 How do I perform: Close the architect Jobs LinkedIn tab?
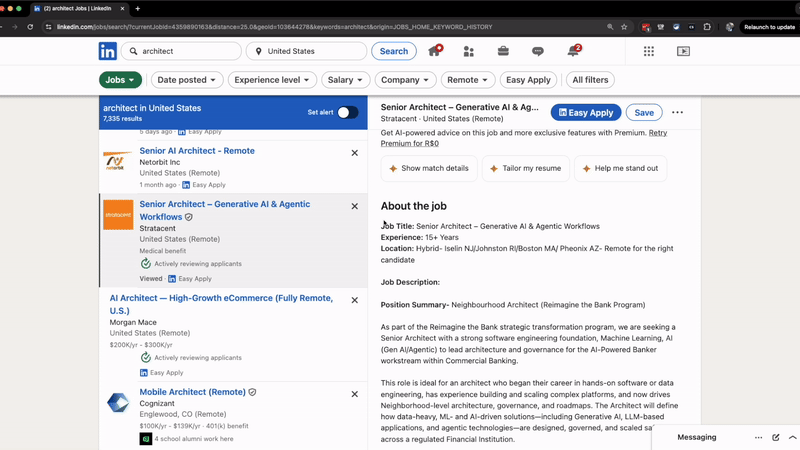[122, 9]
